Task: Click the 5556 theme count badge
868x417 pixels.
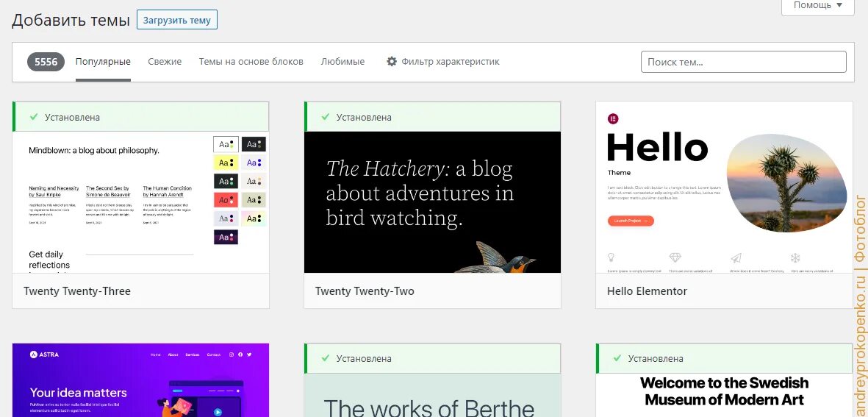Action: pyautogui.click(x=46, y=62)
